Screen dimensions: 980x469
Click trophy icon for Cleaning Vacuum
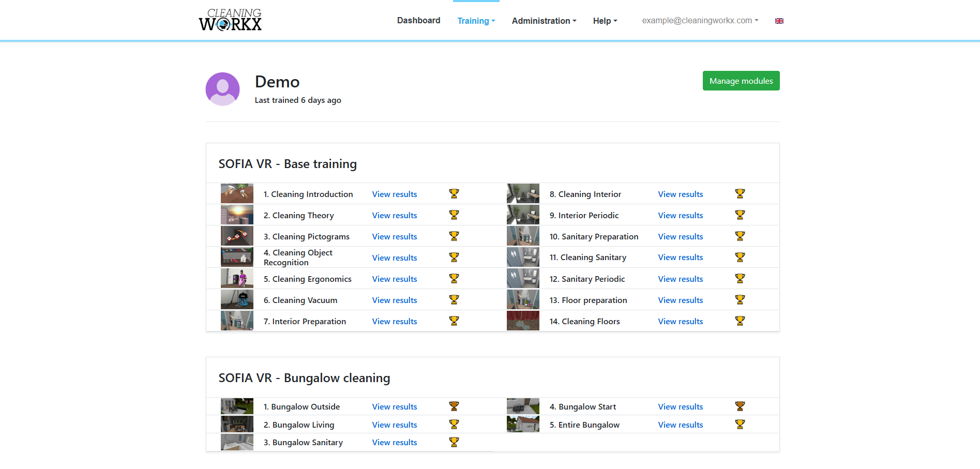454,299
